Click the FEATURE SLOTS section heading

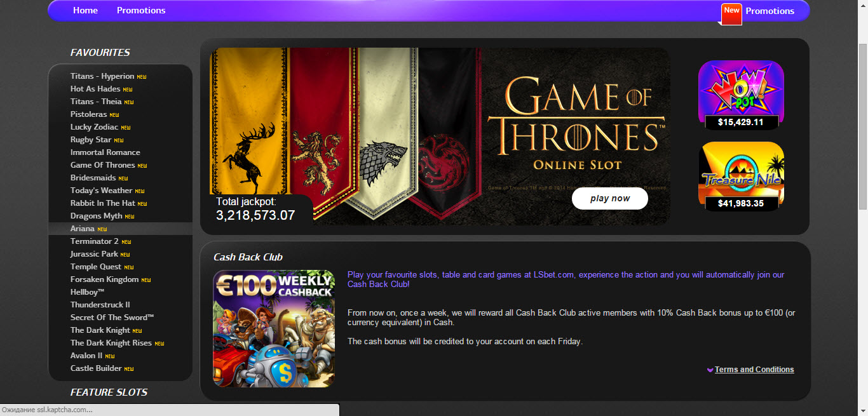click(109, 393)
